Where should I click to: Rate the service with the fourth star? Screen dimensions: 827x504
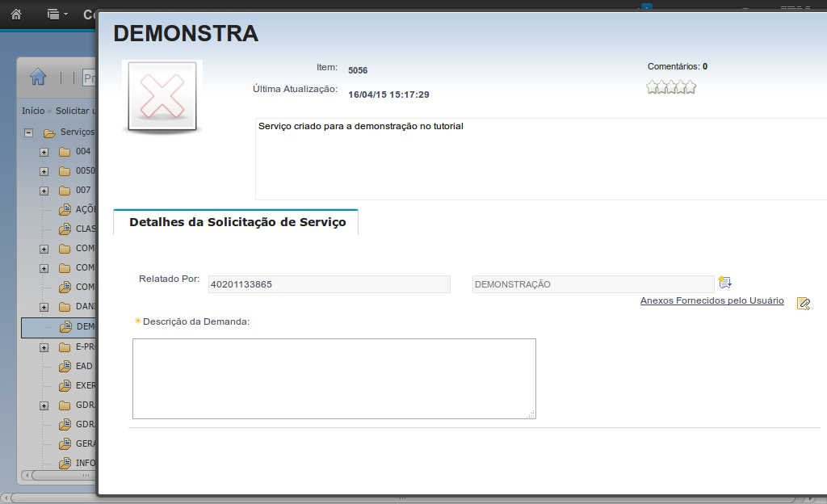tap(690, 87)
